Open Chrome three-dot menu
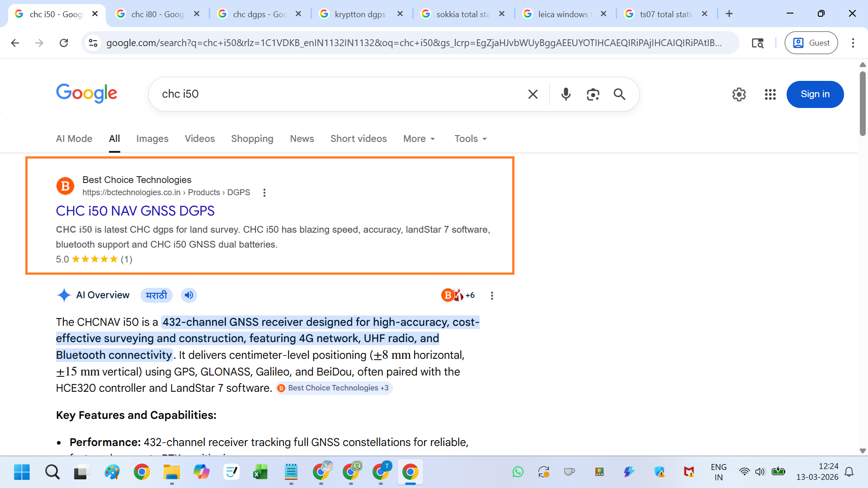The image size is (868, 488). pos(853,43)
